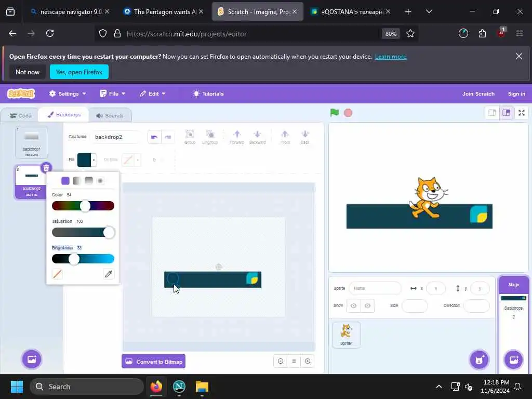Switch to the Sounds tab
The image size is (532, 399).
pyautogui.click(x=110, y=116)
